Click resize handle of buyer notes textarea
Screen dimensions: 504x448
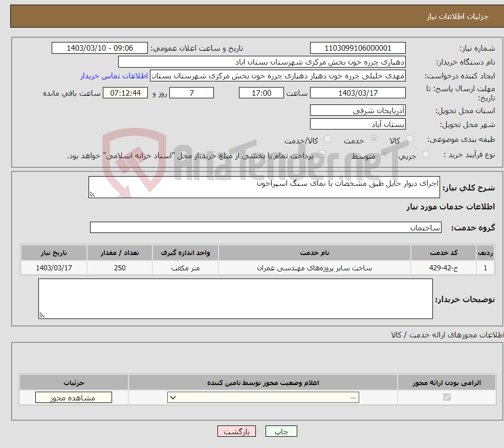click(x=42, y=315)
